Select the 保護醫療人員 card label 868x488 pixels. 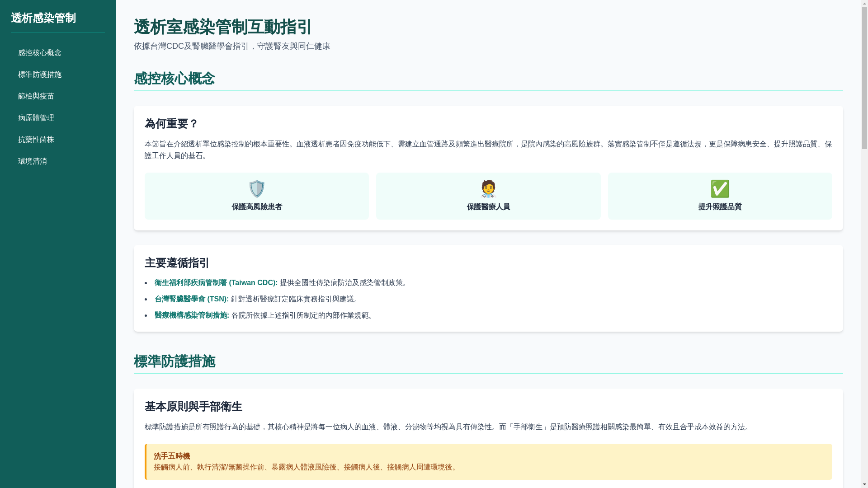point(488,207)
